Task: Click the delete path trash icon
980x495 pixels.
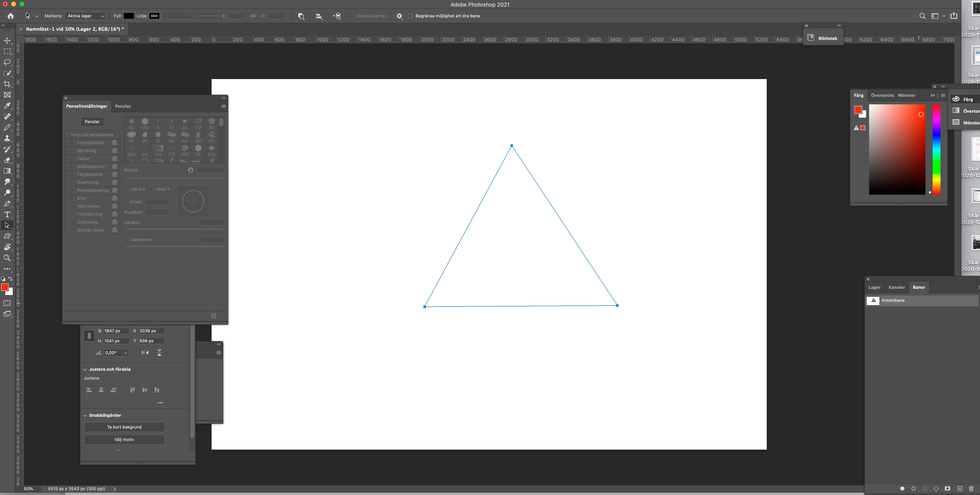Action: (x=971, y=489)
